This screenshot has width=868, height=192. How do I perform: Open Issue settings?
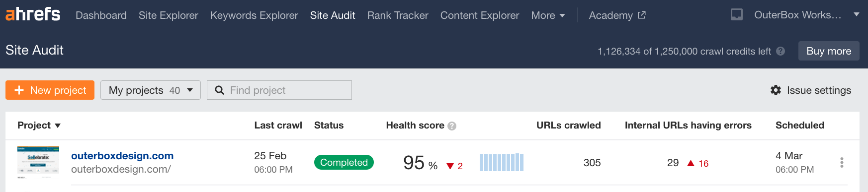811,90
